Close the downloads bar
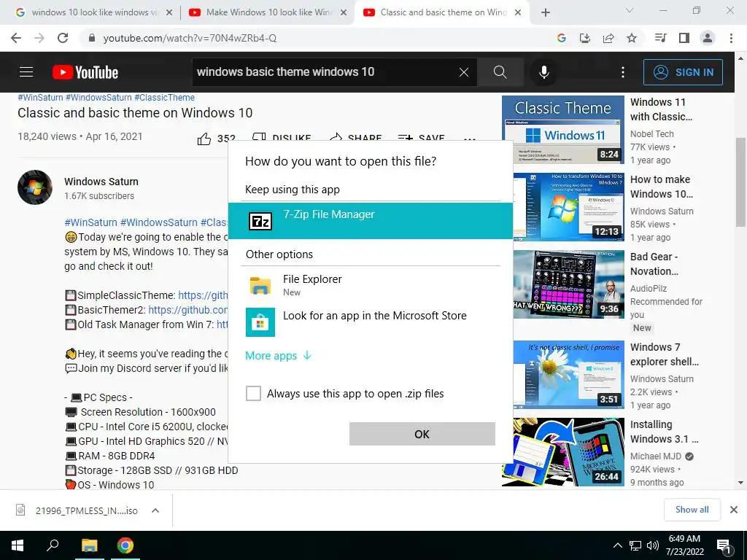This screenshot has width=747, height=560. [734, 510]
